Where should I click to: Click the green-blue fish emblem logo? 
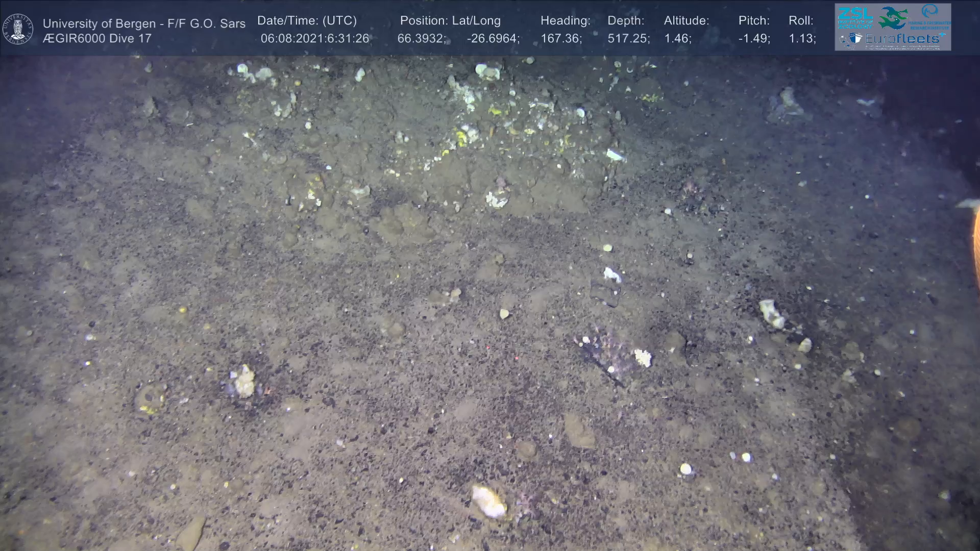892,17
